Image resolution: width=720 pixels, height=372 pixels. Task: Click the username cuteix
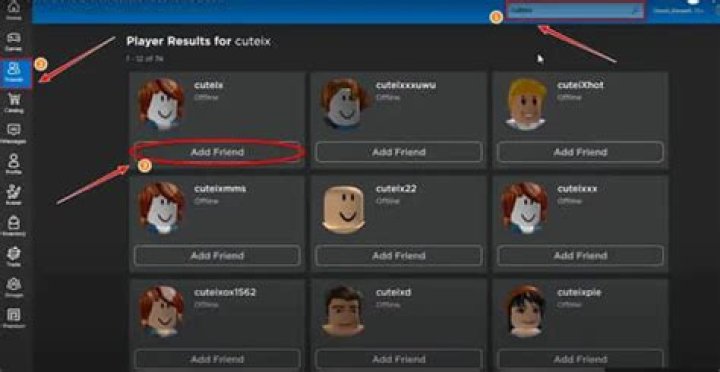click(x=208, y=85)
